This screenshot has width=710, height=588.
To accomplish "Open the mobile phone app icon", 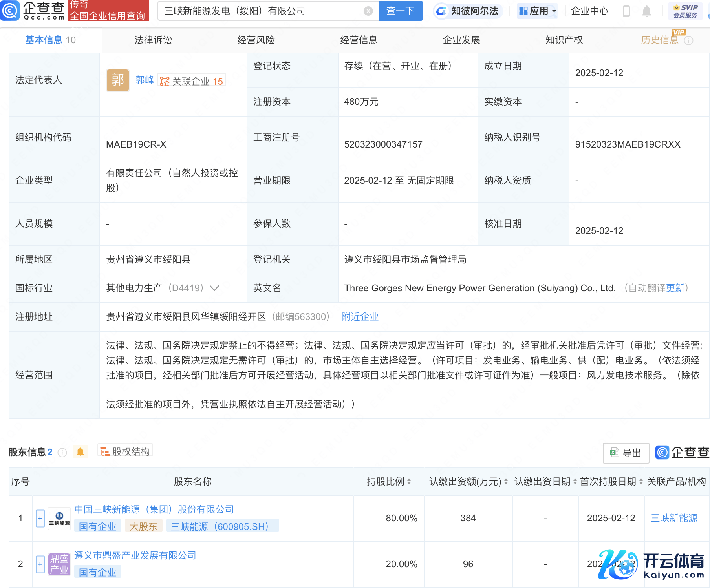I will coord(626,11).
